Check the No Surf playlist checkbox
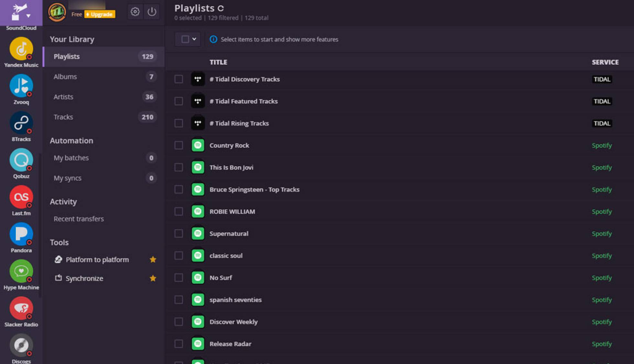This screenshot has height=364, width=634. point(179,278)
